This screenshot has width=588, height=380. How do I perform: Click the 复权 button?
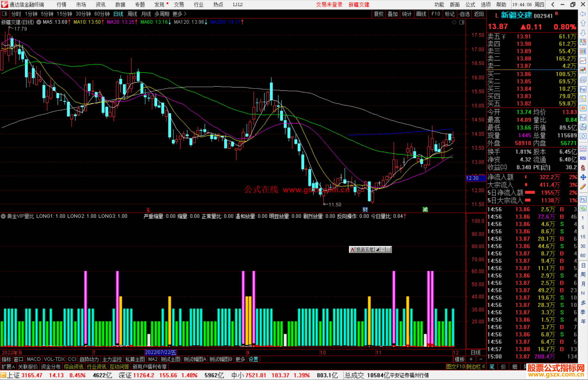(x=378, y=14)
